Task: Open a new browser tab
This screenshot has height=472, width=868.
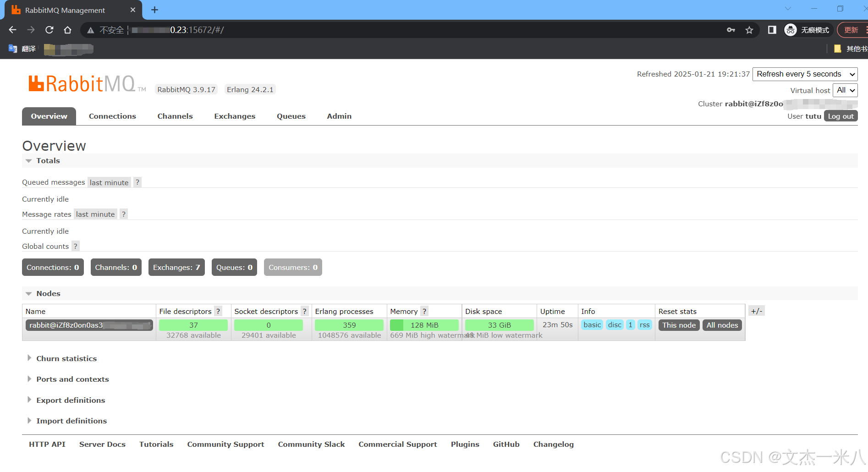Action: [154, 10]
